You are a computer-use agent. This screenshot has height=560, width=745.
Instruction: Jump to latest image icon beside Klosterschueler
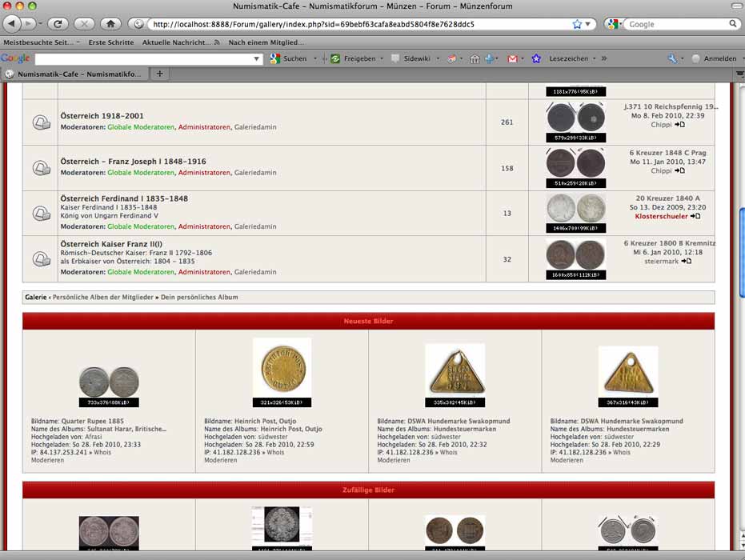click(695, 216)
